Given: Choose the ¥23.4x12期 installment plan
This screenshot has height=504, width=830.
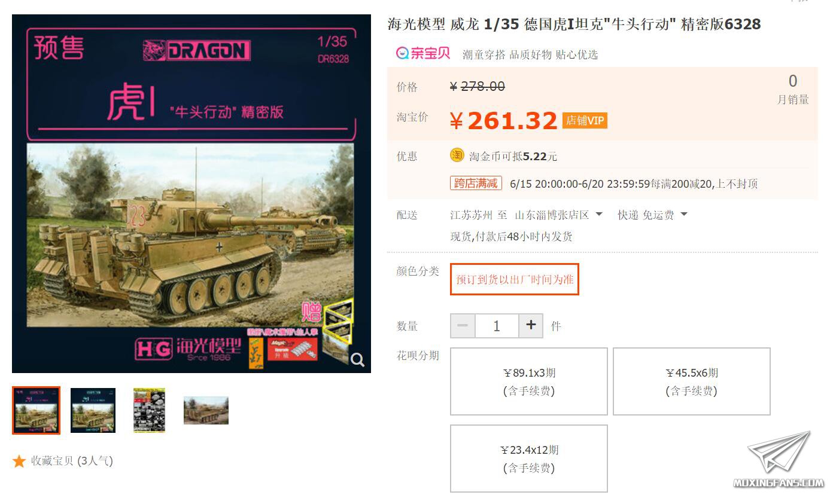Looking at the screenshot, I should tap(529, 459).
